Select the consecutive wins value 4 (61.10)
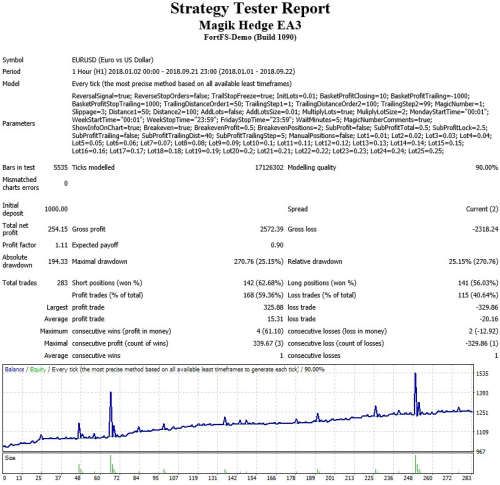The image size is (500, 485). [x=270, y=331]
